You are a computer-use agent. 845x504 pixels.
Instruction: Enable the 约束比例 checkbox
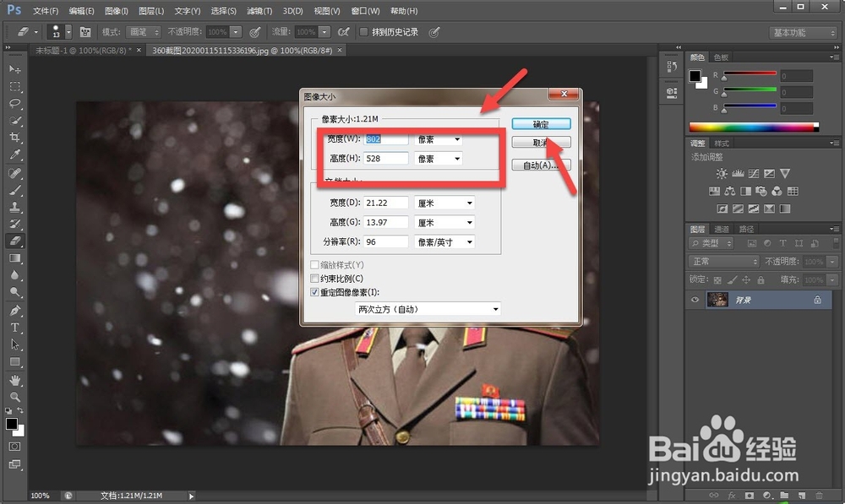tap(315, 277)
